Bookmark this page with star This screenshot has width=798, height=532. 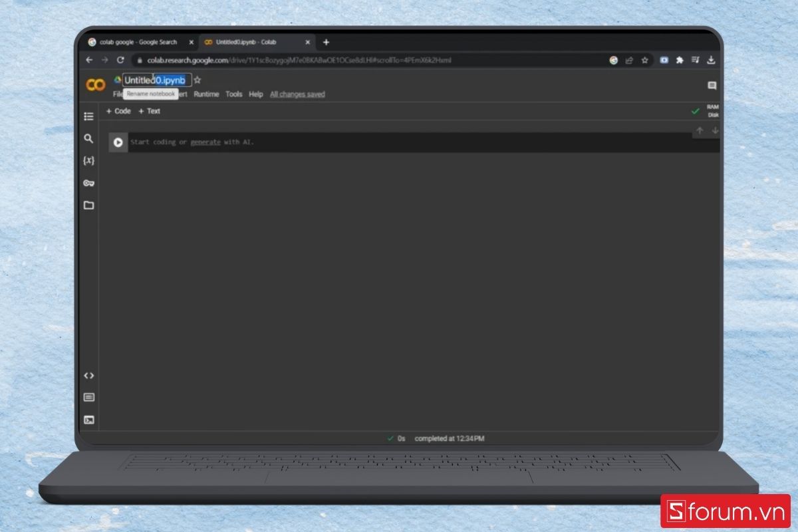click(644, 60)
